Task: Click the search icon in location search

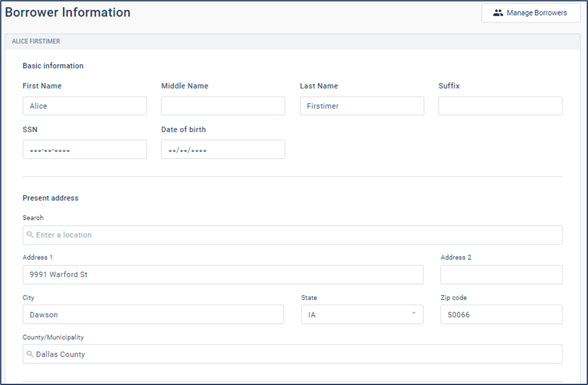Action: click(30, 235)
